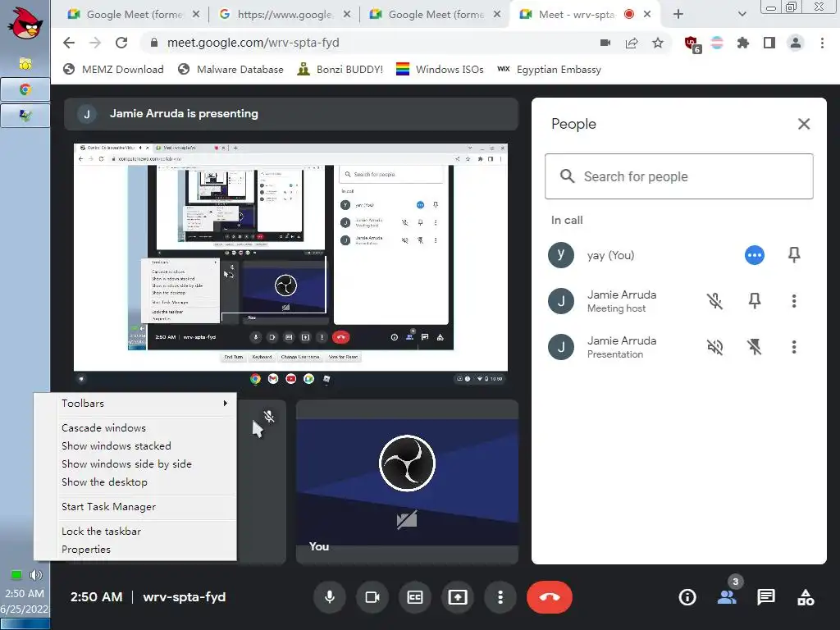Image resolution: width=840 pixels, height=630 pixels.
Task: Open the Chrome taskbar button
Action: coord(25,89)
